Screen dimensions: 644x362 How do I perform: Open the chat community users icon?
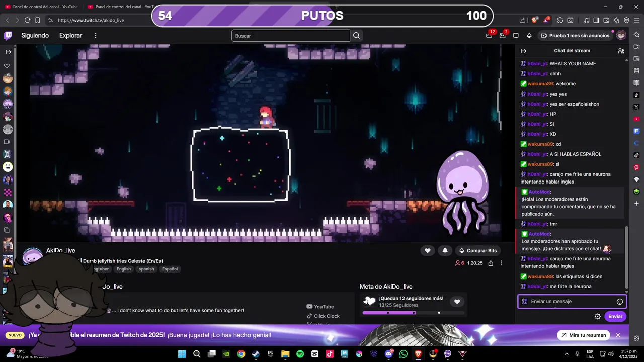pyautogui.click(x=621, y=51)
